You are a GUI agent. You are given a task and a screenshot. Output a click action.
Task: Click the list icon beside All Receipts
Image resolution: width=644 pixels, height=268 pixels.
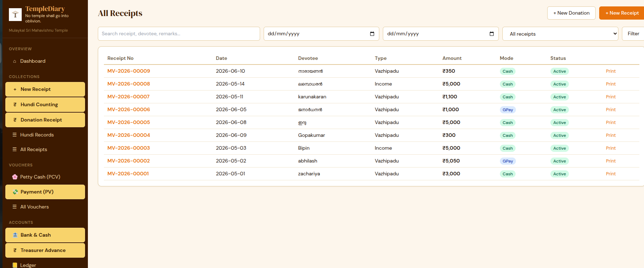pyautogui.click(x=15, y=149)
